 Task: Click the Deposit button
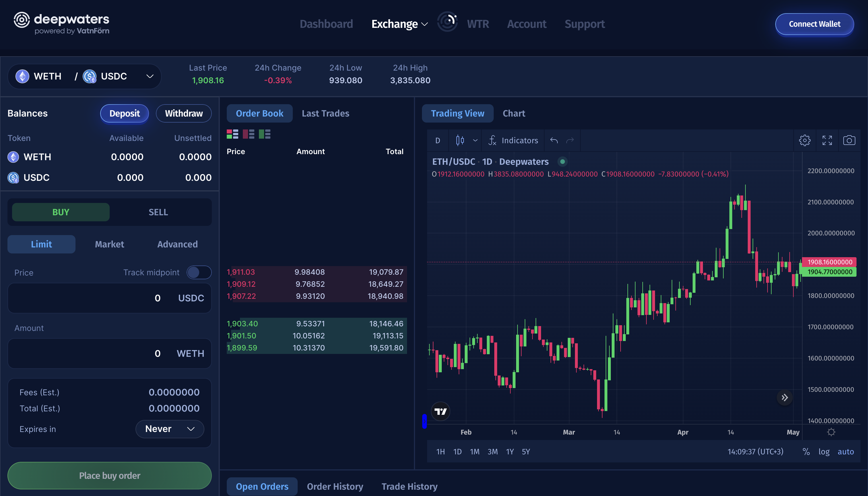[124, 113]
